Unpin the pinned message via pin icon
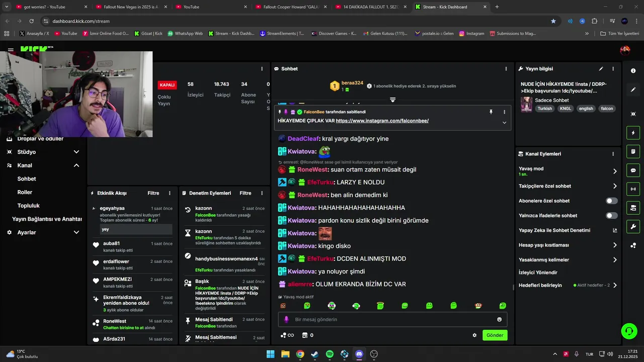 [491, 112]
